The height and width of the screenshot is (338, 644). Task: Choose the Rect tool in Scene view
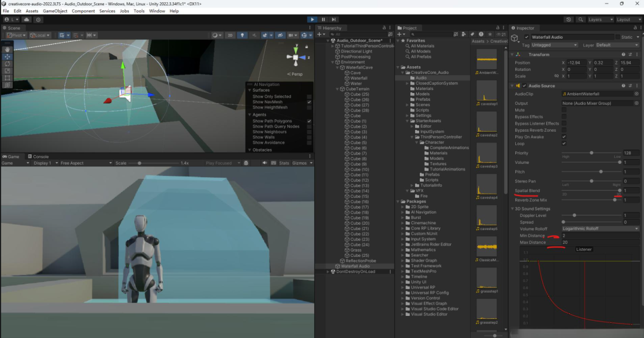pos(7,77)
